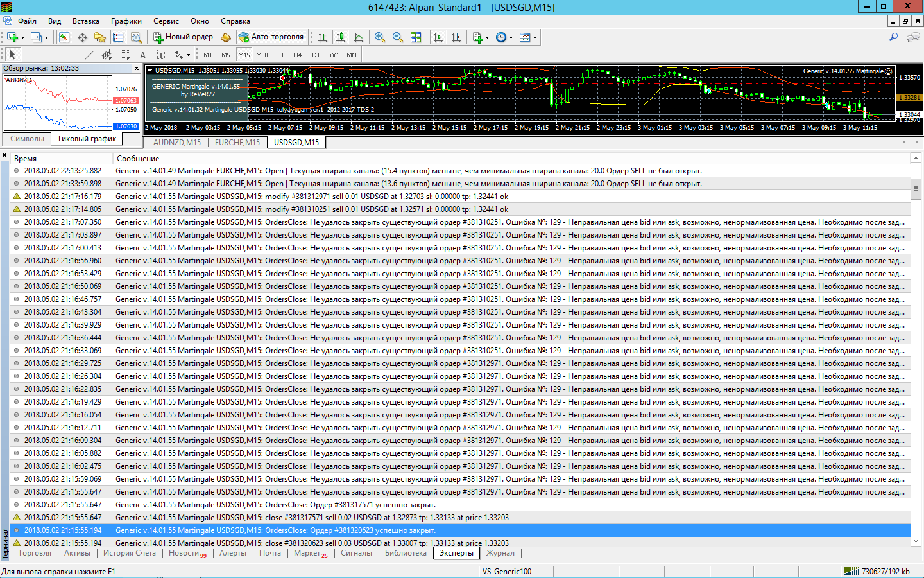The height and width of the screenshot is (578, 924).
Task: Open the search magnifier at top right
Action: pos(893,37)
